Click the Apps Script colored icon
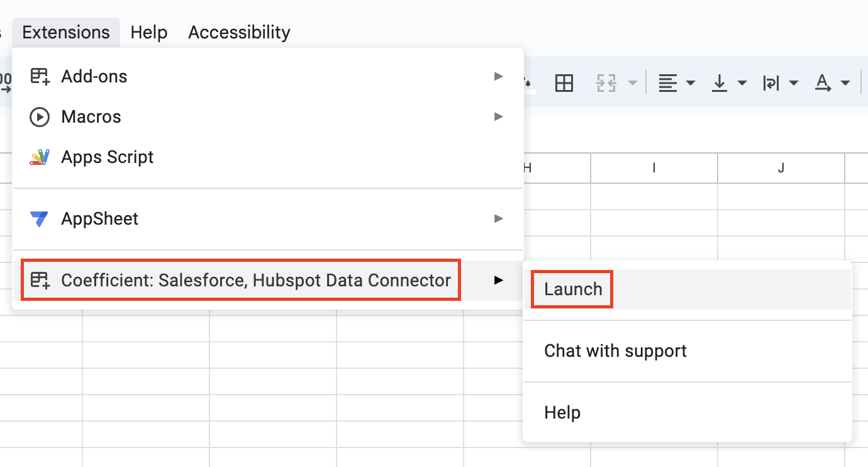Screen dimensions: 868x467 point(40,157)
